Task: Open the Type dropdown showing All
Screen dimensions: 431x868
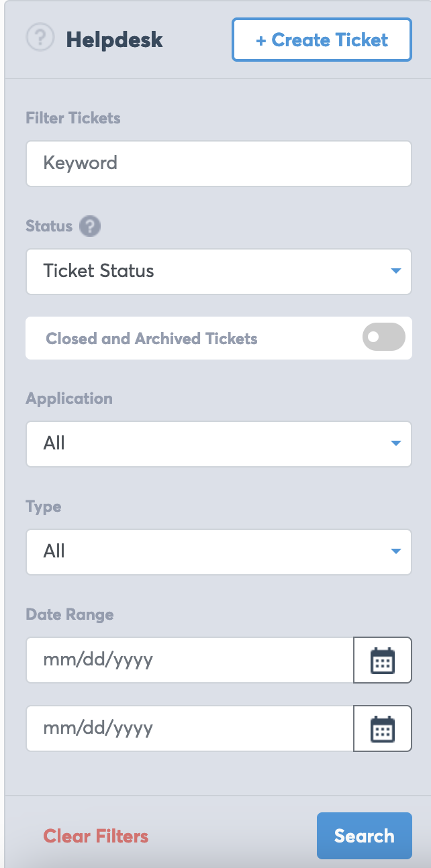Action: 219,552
